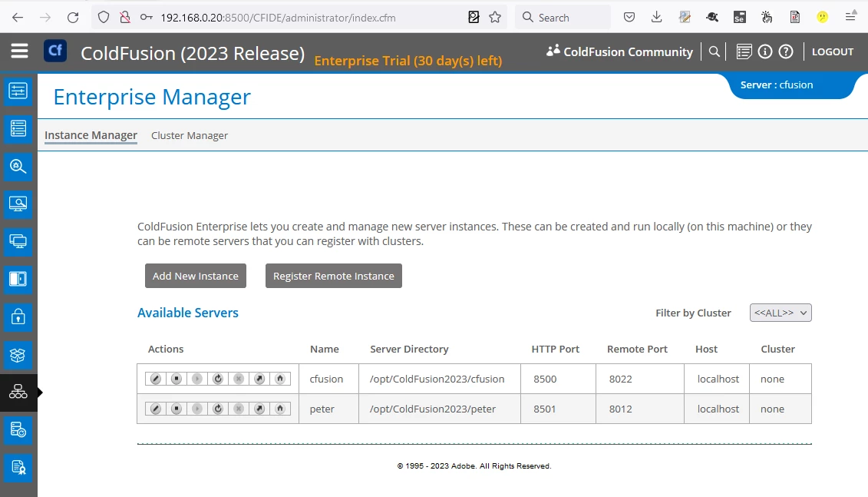Open Package Manager box sidebar icon
Screen dimensions: 868x497
tap(18, 355)
